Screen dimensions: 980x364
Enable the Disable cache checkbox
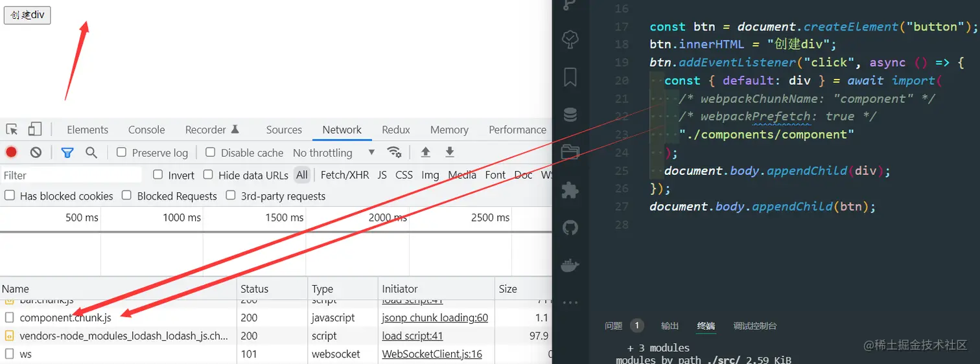tap(210, 153)
